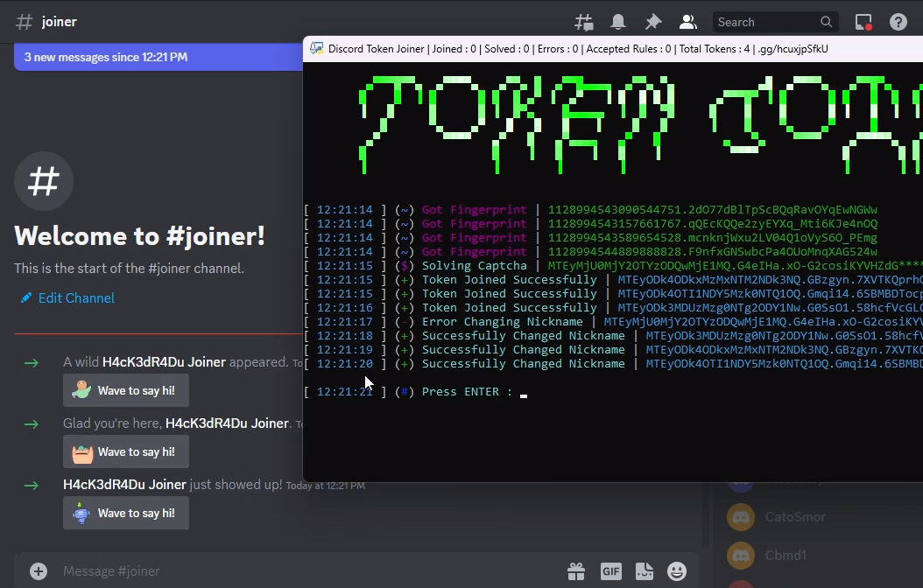Click the hashtag channel icon beside joiner

click(x=24, y=21)
